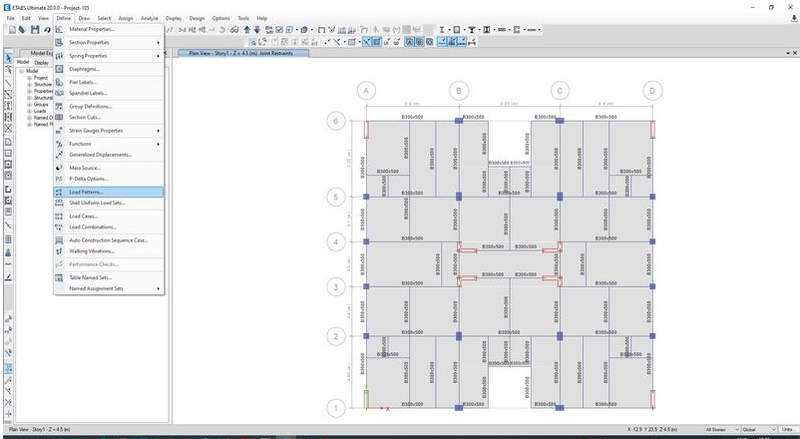800x439 pixels.
Task: Click the Set 3D View icon
Action: (x=182, y=30)
